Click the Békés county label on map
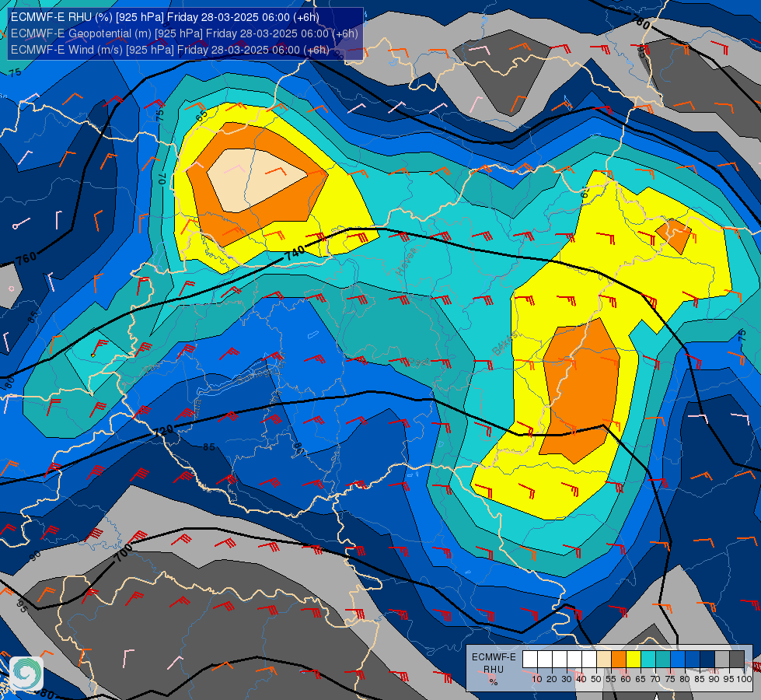The image size is (761, 700). [504, 343]
